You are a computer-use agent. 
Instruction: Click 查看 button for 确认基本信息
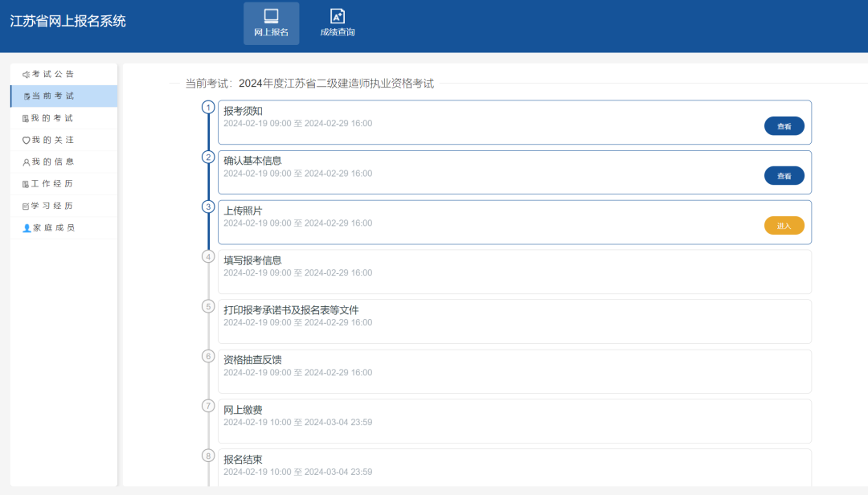784,175
